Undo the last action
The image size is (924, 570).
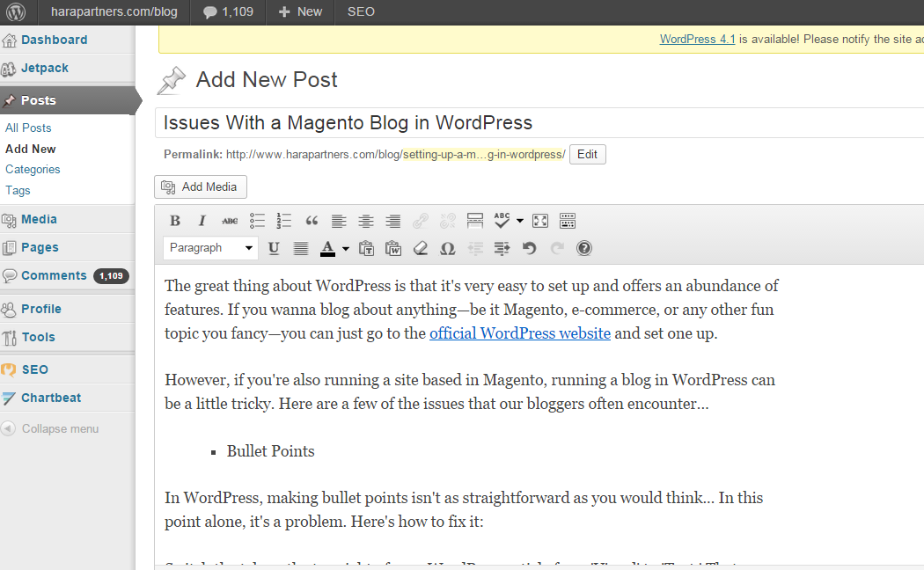tap(529, 248)
